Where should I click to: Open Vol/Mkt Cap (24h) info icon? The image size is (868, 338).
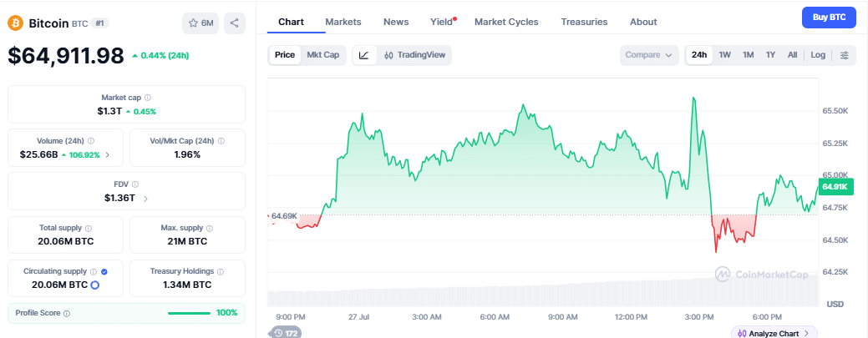coord(221,141)
